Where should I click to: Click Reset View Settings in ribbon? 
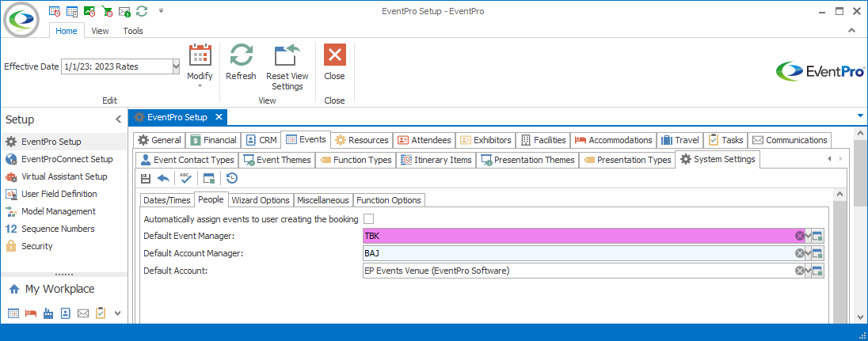[x=287, y=67]
